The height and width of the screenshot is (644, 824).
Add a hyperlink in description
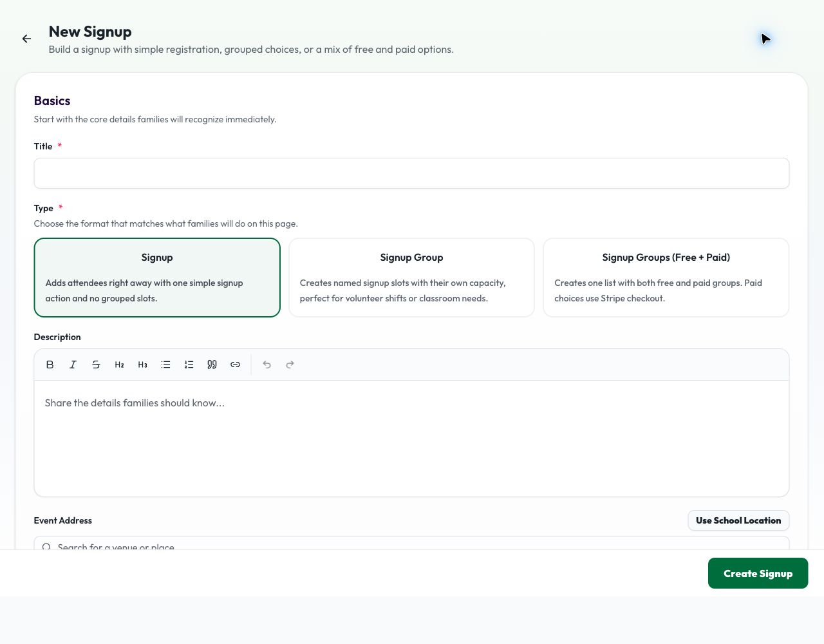(235, 365)
